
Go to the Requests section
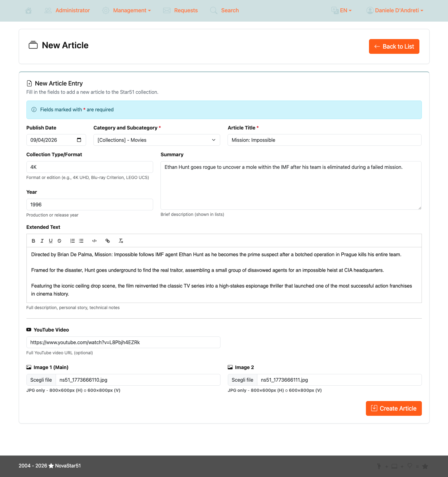[x=185, y=10]
